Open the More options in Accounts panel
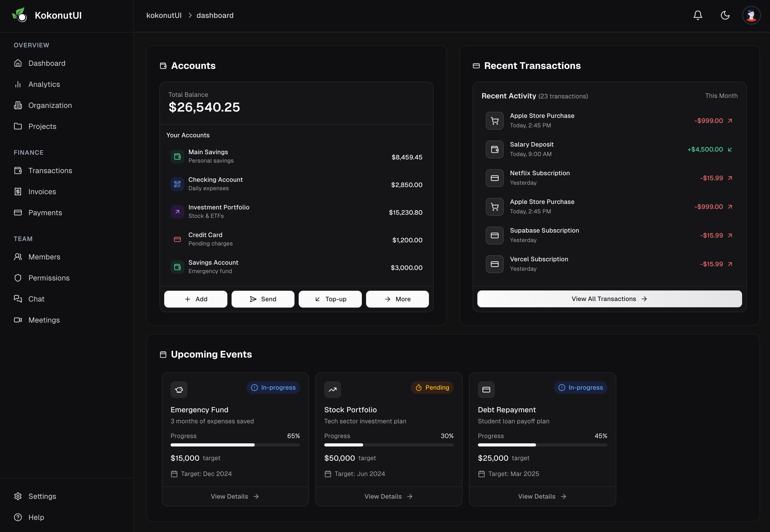 click(397, 299)
